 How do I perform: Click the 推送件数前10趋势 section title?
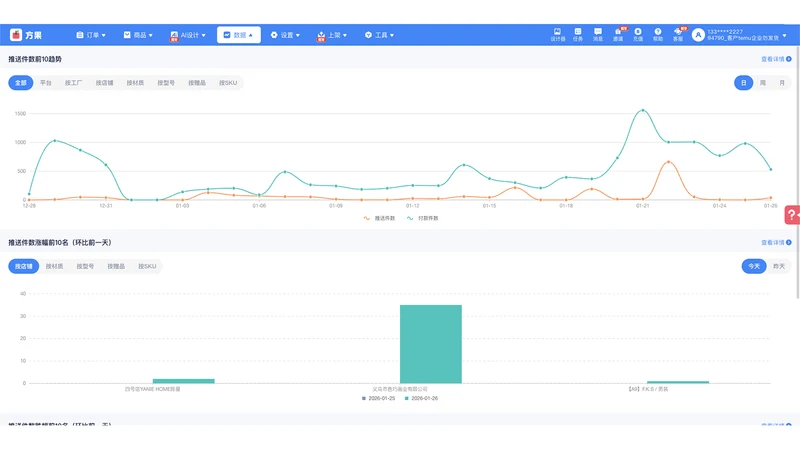pyautogui.click(x=35, y=59)
